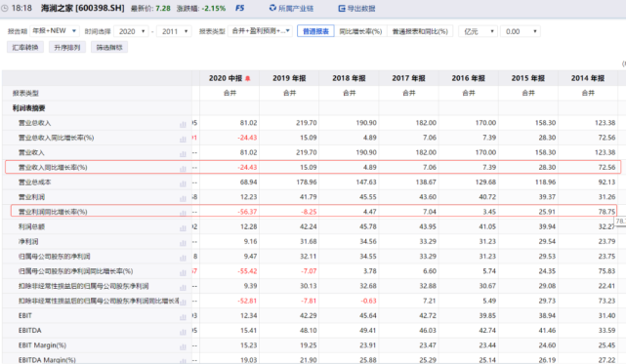The image size is (626, 364).
Task: Click 2017 年报 EBITDA value 46.03
Action: (x=428, y=331)
